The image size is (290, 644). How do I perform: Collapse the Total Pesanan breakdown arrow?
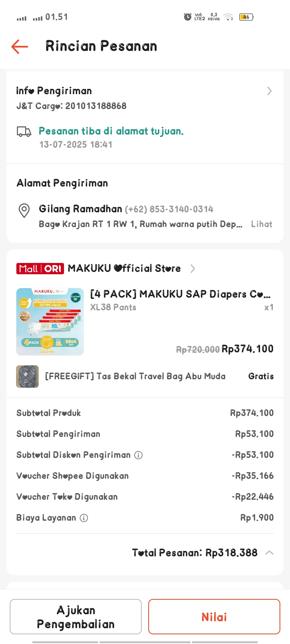269,553
